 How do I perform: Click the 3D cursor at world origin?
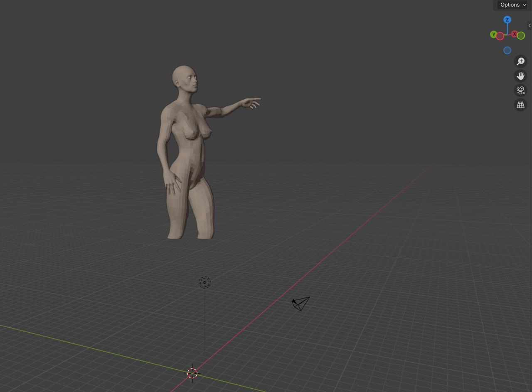pos(192,373)
